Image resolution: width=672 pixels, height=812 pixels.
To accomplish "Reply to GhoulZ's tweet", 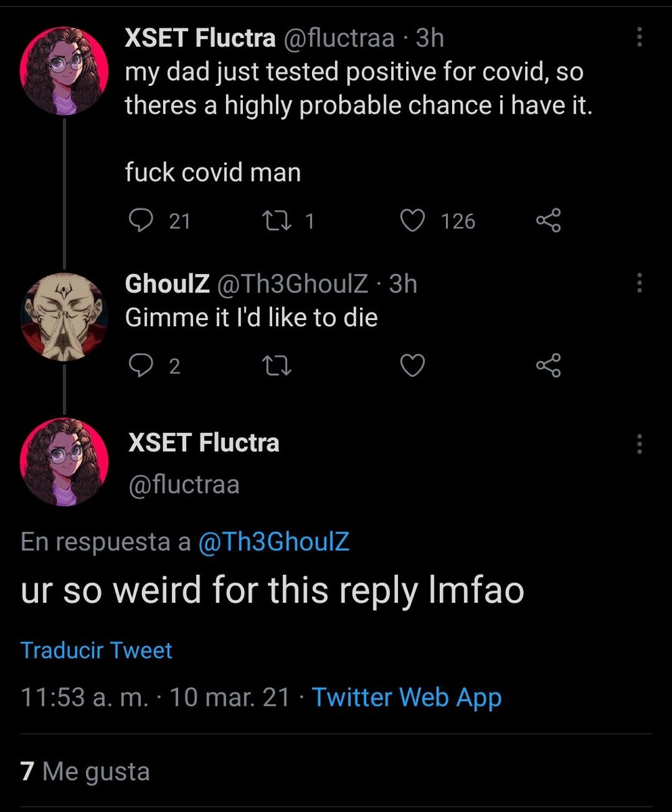I will pos(141,366).
